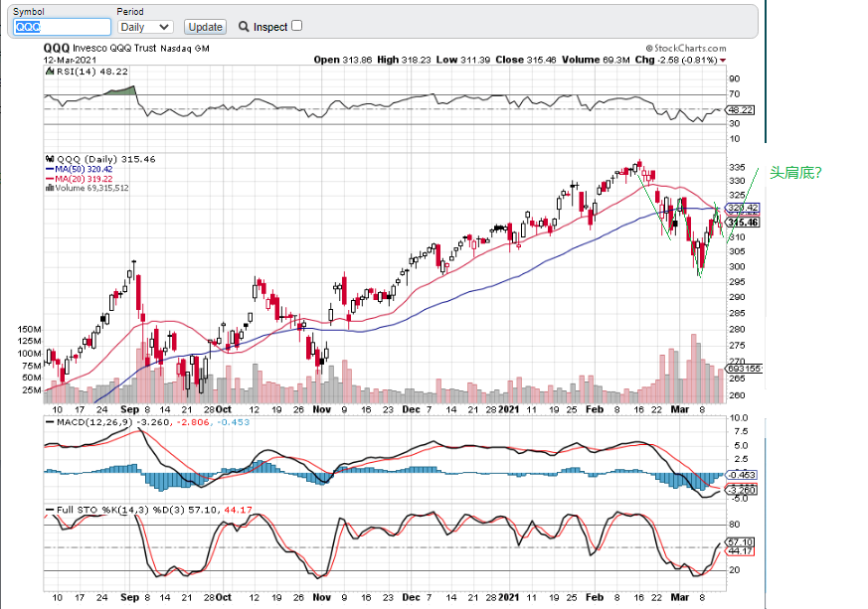Click the Close 315.46 quote value
Image resolution: width=868 pixels, height=609 pixels.
tap(525, 60)
